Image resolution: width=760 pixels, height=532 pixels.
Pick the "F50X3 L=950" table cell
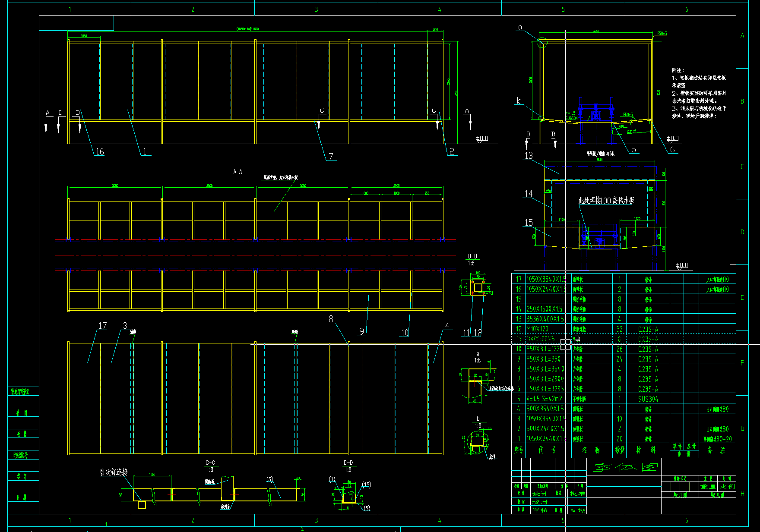[x=543, y=359]
